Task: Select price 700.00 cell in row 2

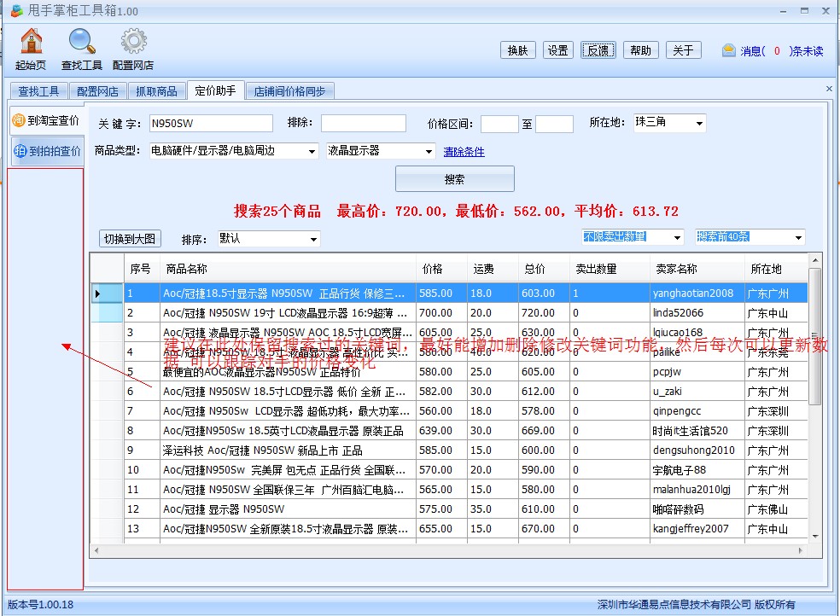Action: click(x=441, y=312)
